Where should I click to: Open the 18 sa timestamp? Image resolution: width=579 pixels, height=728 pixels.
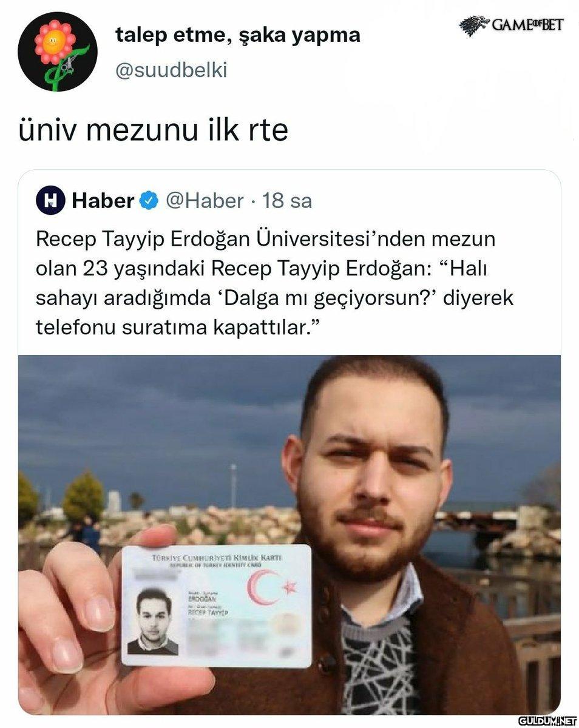(x=287, y=200)
